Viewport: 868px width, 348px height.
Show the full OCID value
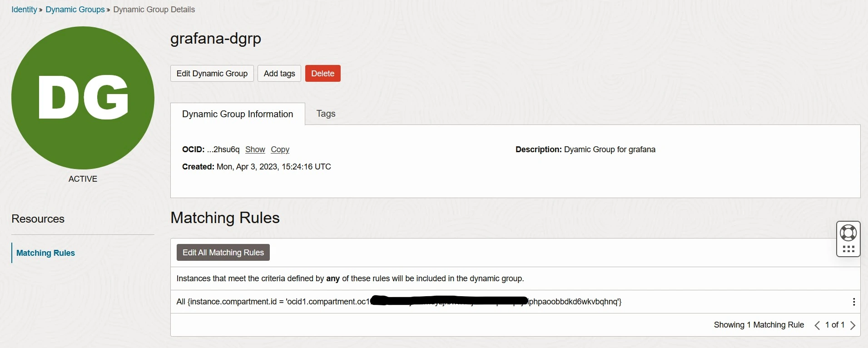pos(255,149)
